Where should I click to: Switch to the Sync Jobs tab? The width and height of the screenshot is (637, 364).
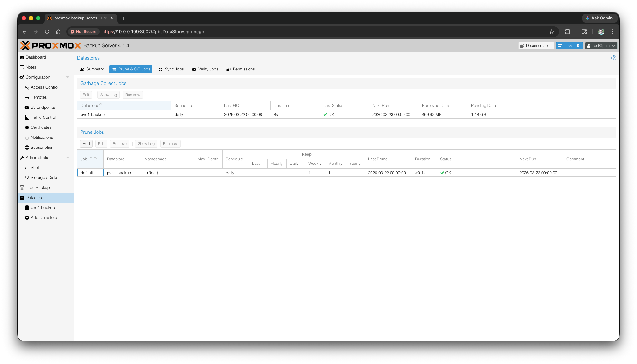(171, 69)
